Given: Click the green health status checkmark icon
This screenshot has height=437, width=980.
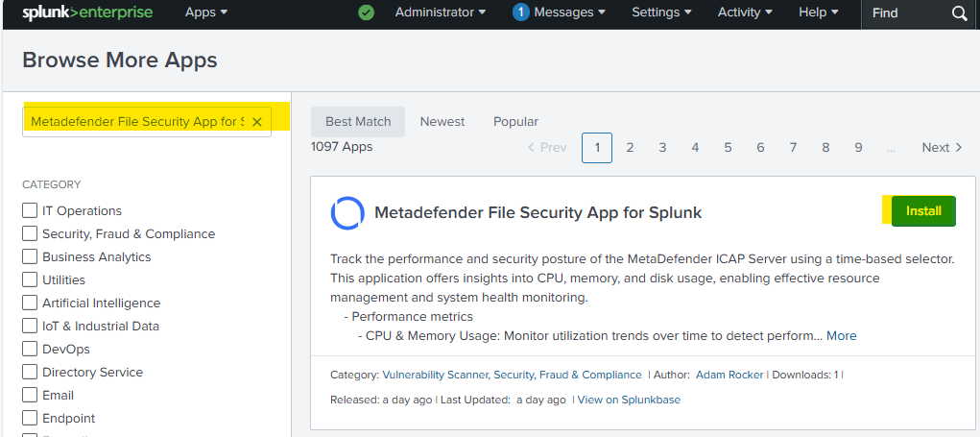Looking at the screenshot, I should click(367, 12).
